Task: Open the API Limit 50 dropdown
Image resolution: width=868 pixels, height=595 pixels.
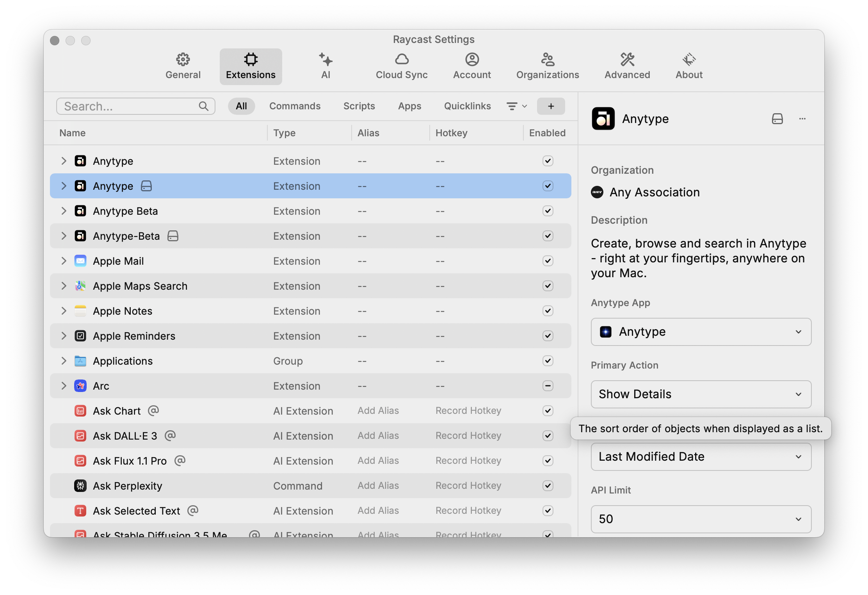Action: click(701, 519)
